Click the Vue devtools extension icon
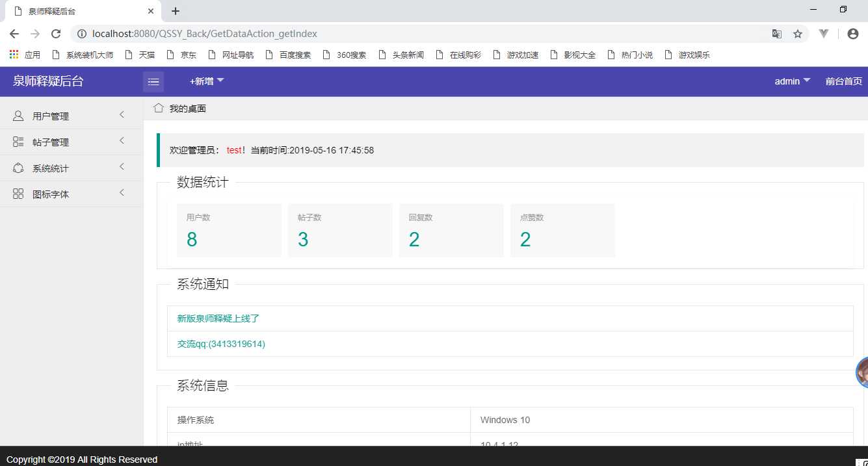The width and height of the screenshot is (868, 466). (824, 33)
